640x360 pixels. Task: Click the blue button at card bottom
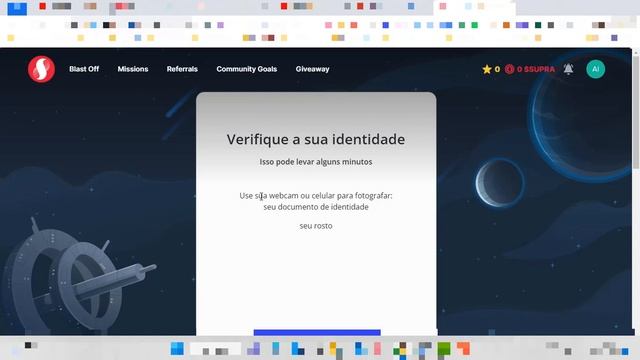tap(317, 332)
